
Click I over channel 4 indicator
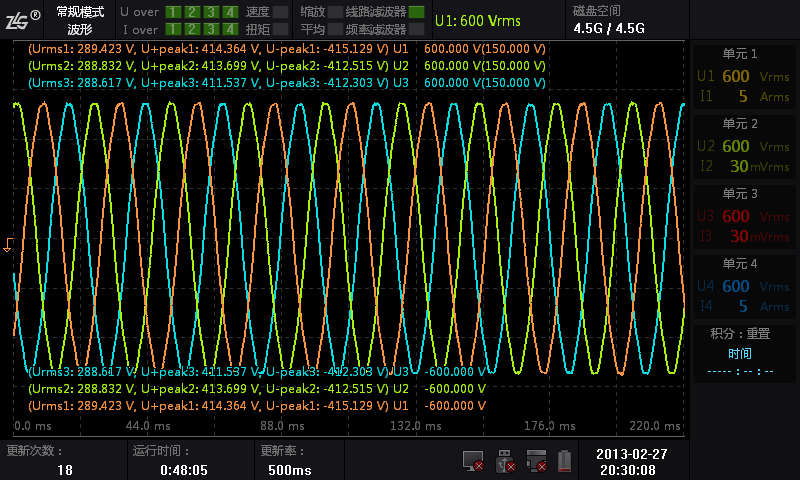231,29
